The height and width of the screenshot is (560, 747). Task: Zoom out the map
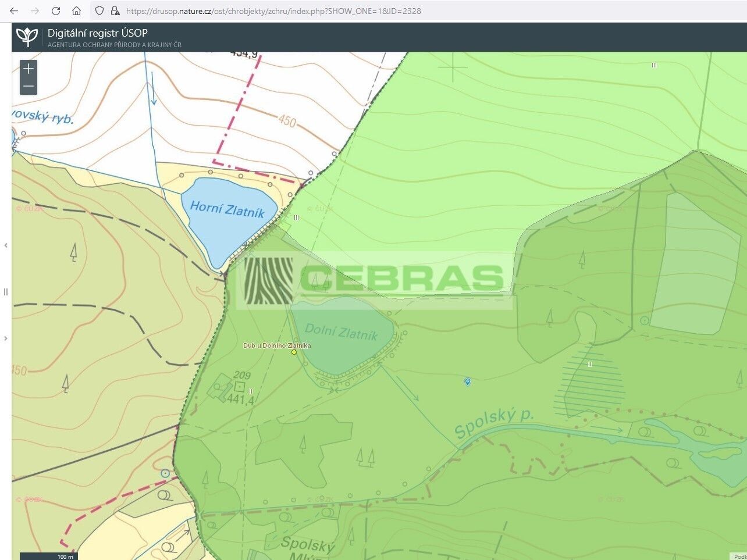pyautogui.click(x=29, y=87)
